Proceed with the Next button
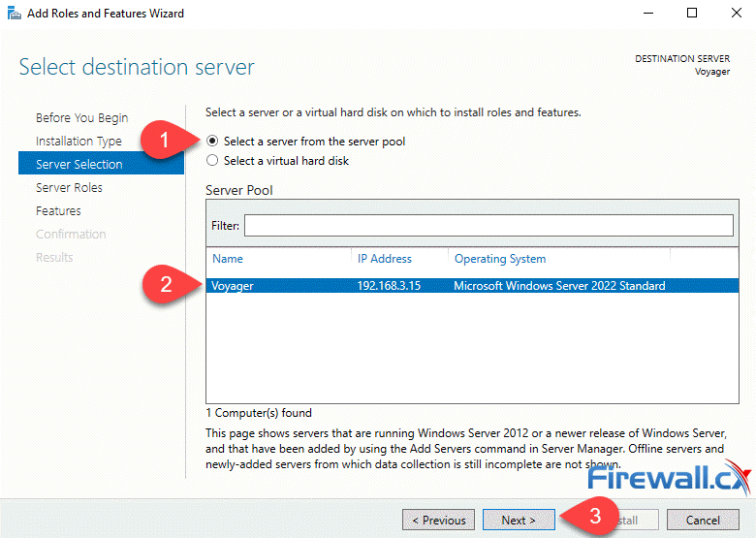The image size is (756, 538). point(519,520)
